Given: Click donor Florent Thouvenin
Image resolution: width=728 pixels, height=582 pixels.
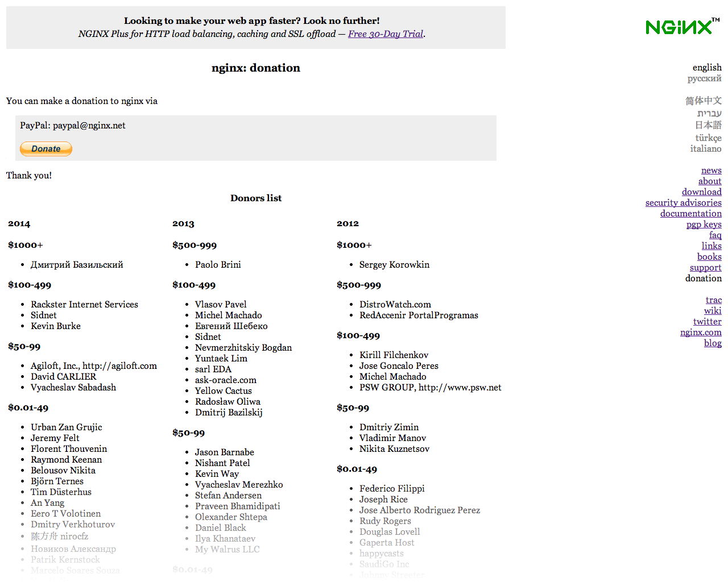Looking at the screenshot, I should [69, 449].
